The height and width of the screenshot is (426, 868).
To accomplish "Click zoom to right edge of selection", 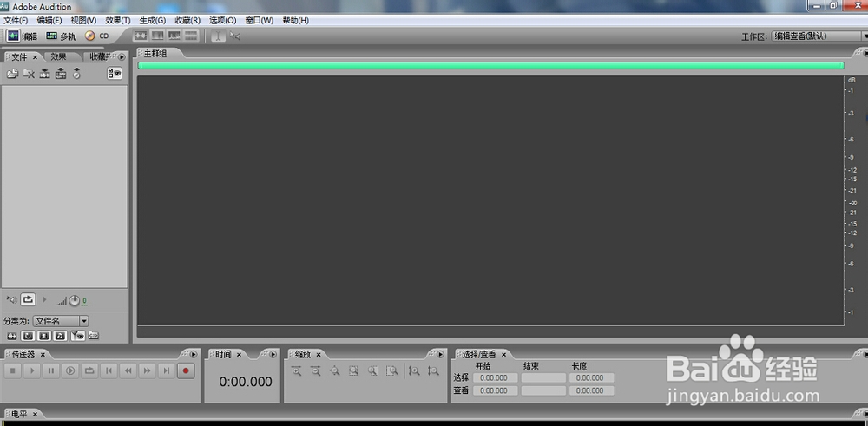I will 392,371.
